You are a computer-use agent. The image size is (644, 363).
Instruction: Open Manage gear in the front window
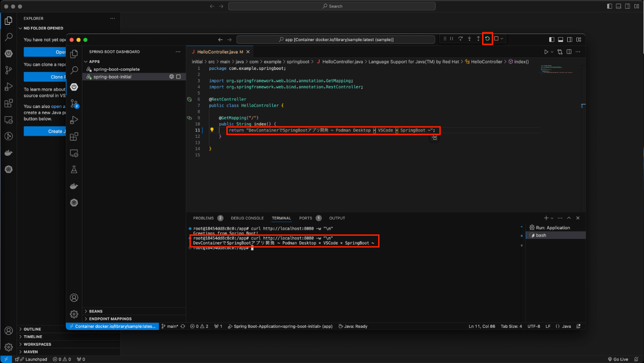(74, 314)
